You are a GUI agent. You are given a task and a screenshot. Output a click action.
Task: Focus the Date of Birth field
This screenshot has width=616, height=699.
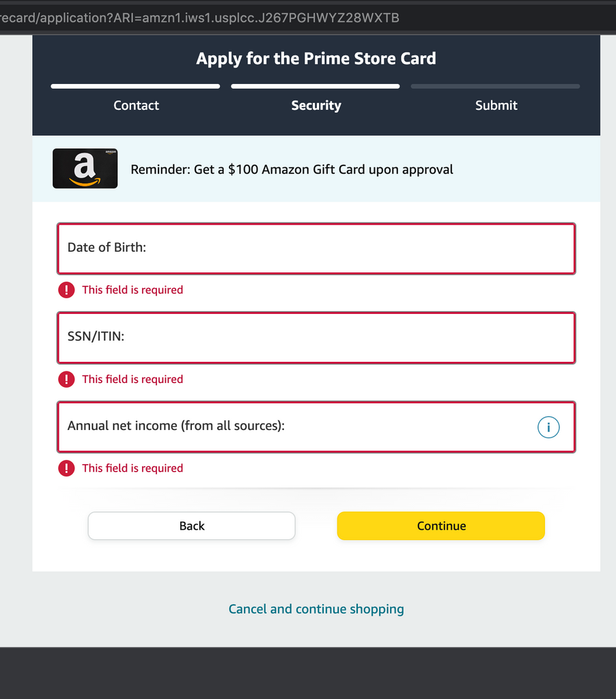coord(316,248)
